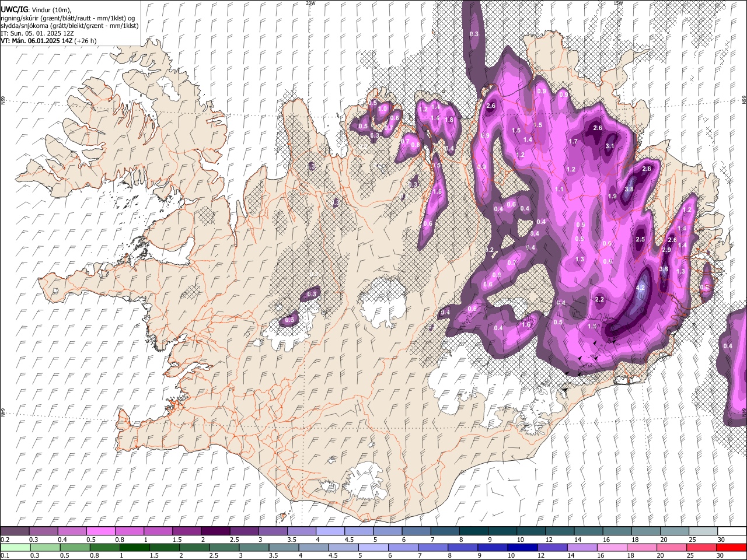Click the '20W' longitude label at top
This screenshot has height=560, width=747.
pyautogui.click(x=310, y=3)
